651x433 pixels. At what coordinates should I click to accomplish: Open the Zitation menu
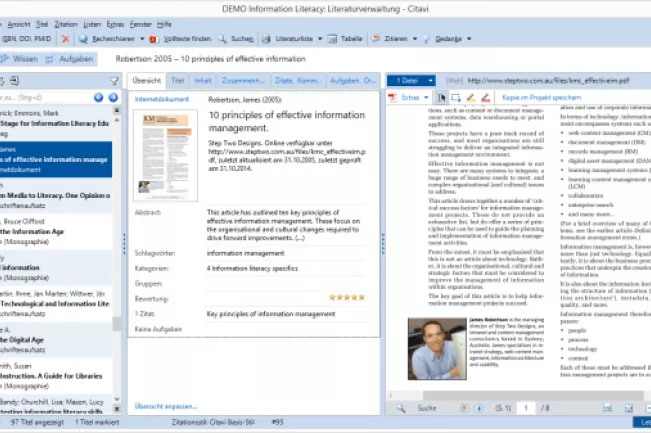[66, 24]
